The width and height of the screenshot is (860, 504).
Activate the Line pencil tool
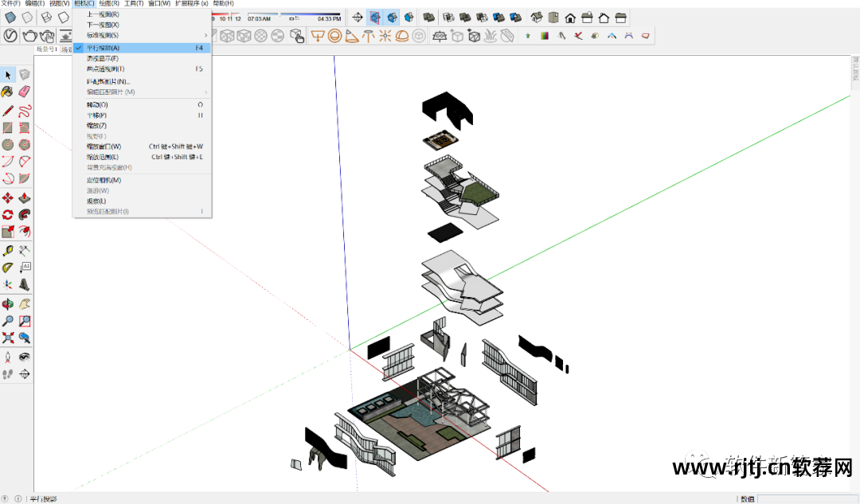click(x=8, y=111)
